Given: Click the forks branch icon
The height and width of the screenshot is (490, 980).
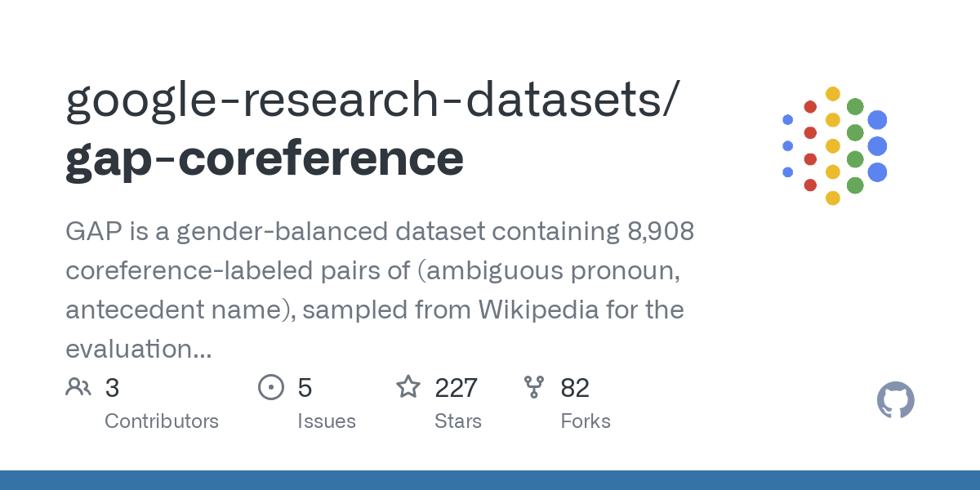Looking at the screenshot, I should click(x=534, y=387).
